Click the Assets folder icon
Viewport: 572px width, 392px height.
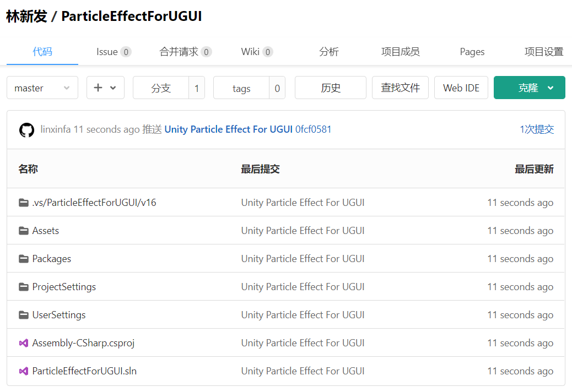tap(24, 231)
